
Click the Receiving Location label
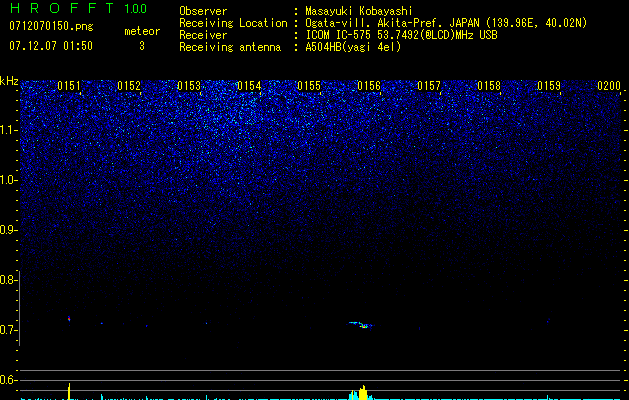point(233,23)
